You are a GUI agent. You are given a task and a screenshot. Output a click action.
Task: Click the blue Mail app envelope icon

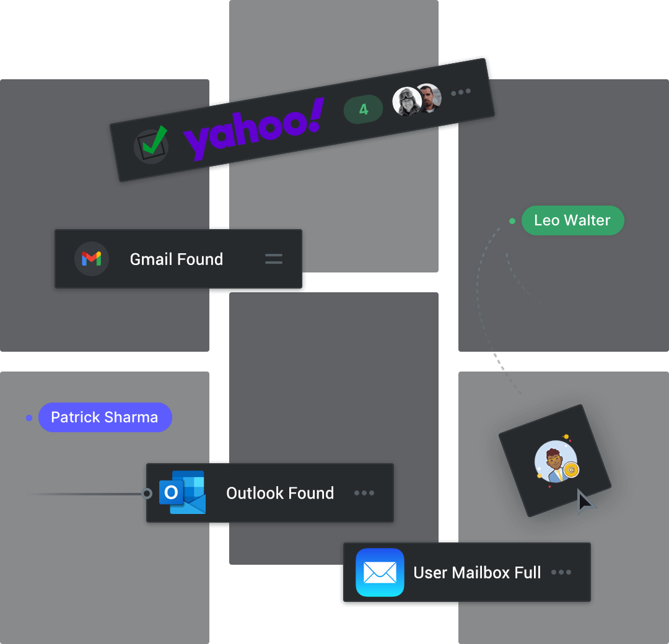click(x=380, y=572)
